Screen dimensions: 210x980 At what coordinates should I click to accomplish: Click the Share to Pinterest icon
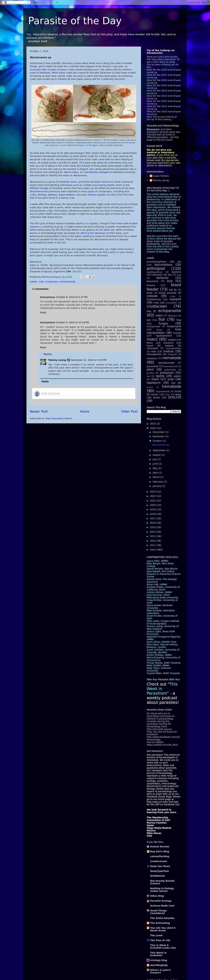(93, 277)
